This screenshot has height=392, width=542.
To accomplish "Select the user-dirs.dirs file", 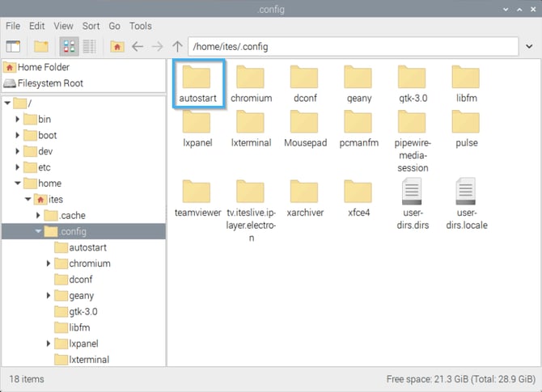I will 411,204.
